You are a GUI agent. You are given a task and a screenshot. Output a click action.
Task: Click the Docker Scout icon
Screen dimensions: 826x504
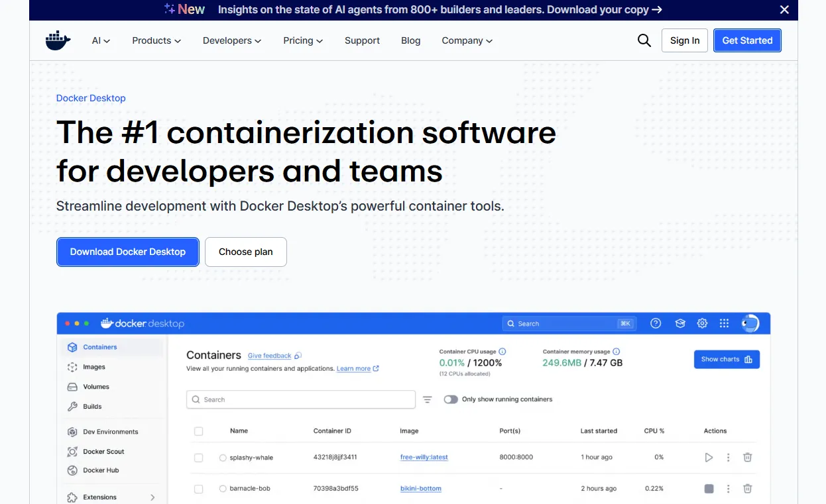[72, 452]
